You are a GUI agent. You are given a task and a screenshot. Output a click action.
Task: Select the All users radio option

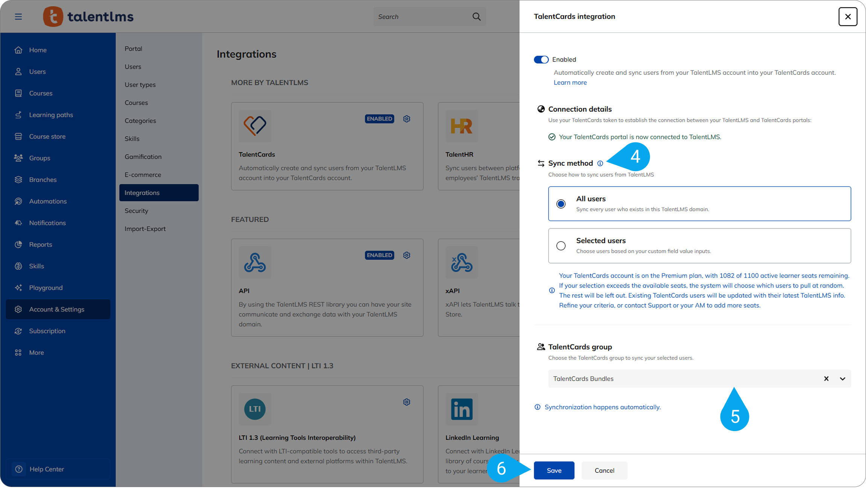tap(561, 204)
